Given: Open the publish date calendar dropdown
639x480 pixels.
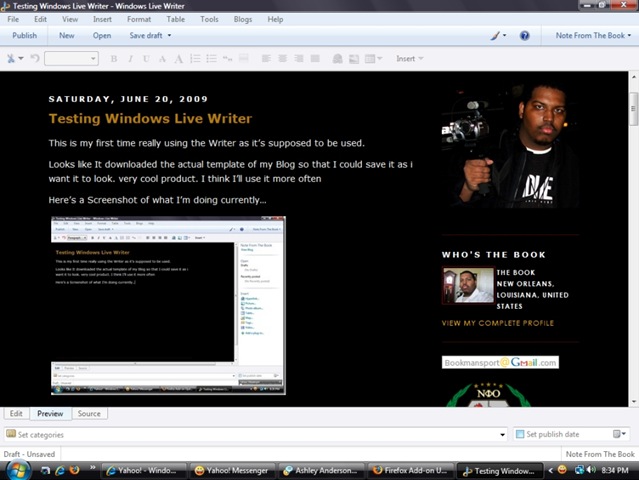Looking at the screenshot, I should [619, 434].
